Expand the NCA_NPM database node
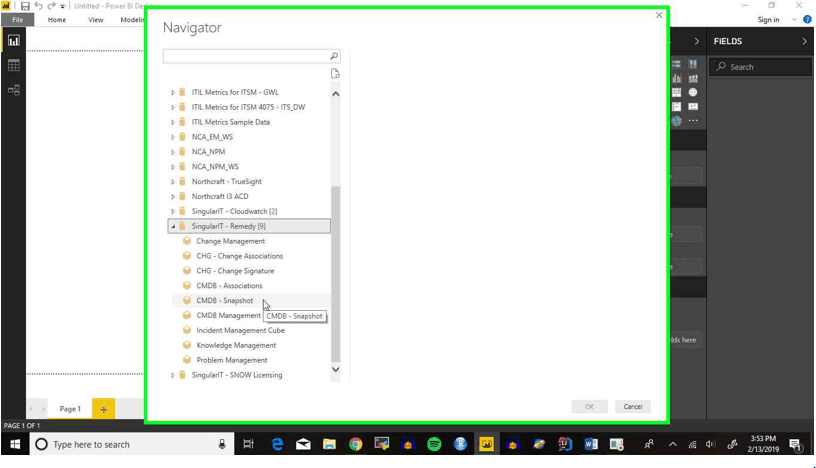The height and width of the screenshot is (468, 816). coord(173,152)
